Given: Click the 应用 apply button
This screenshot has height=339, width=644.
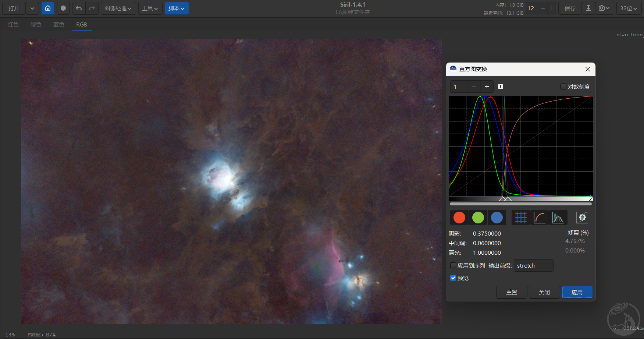Looking at the screenshot, I should pyautogui.click(x=577, y=292).
